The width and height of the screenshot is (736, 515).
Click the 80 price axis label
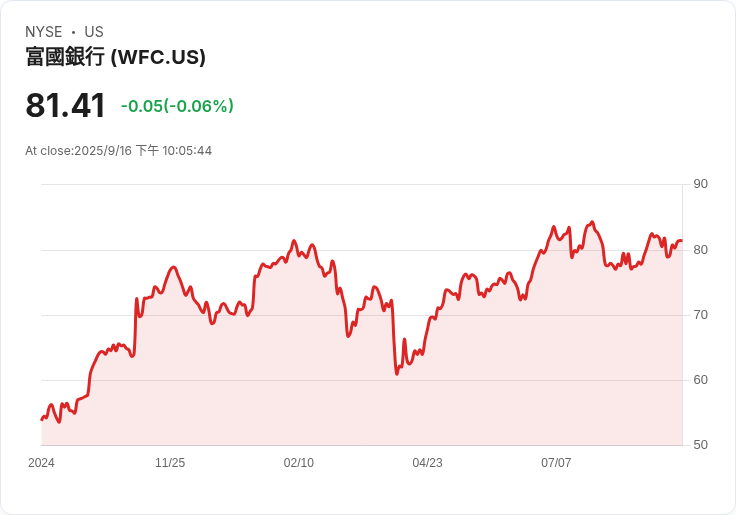(x=700, y=250)
